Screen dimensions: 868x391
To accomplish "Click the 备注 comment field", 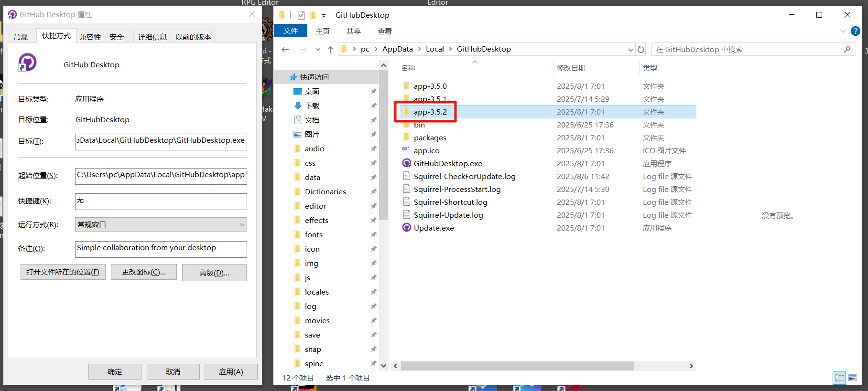I will coord(161,249).
